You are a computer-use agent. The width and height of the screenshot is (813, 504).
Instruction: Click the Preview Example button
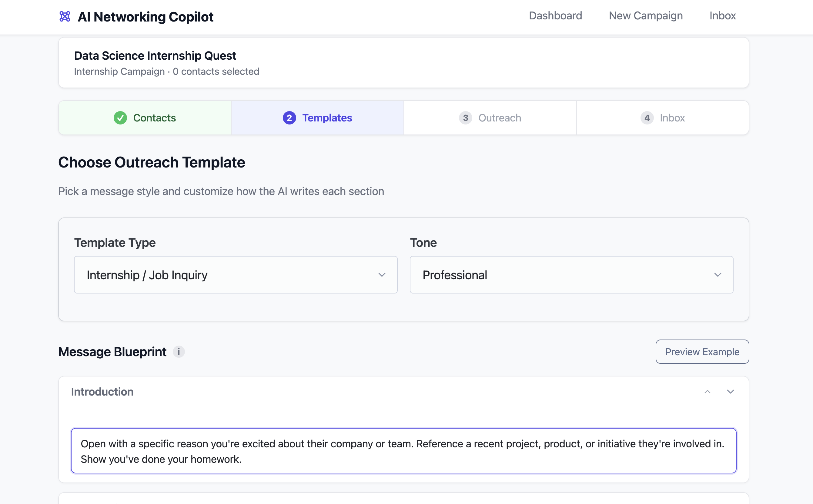coord(702,352)
